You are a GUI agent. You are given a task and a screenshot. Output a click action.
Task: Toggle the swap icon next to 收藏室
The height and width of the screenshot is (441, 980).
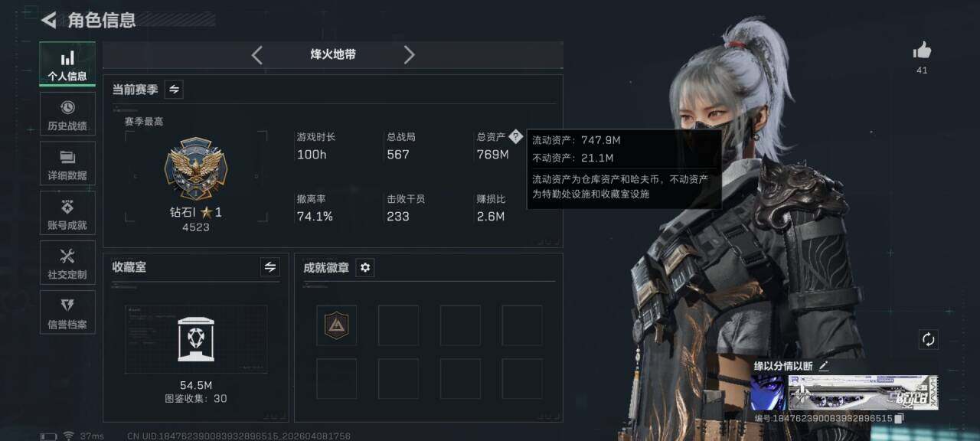coord(269,267)
